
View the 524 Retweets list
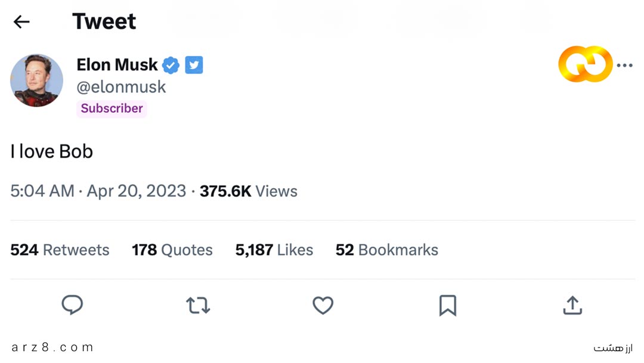coord(60,250)
